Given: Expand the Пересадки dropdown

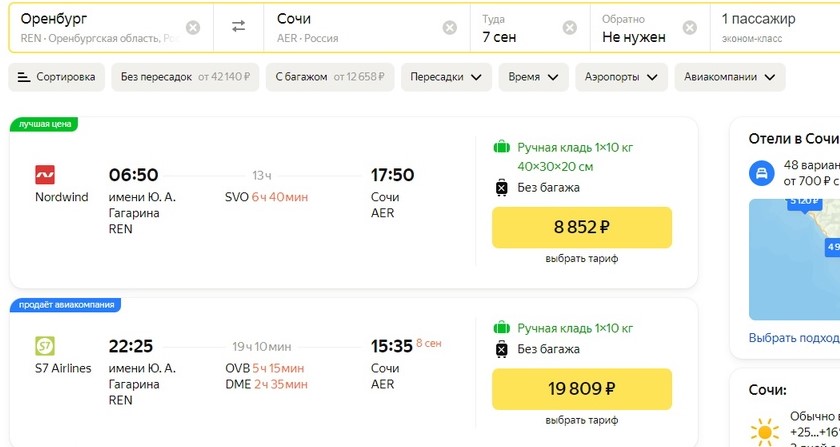Looking at the screenshot, I should point(446,77).
